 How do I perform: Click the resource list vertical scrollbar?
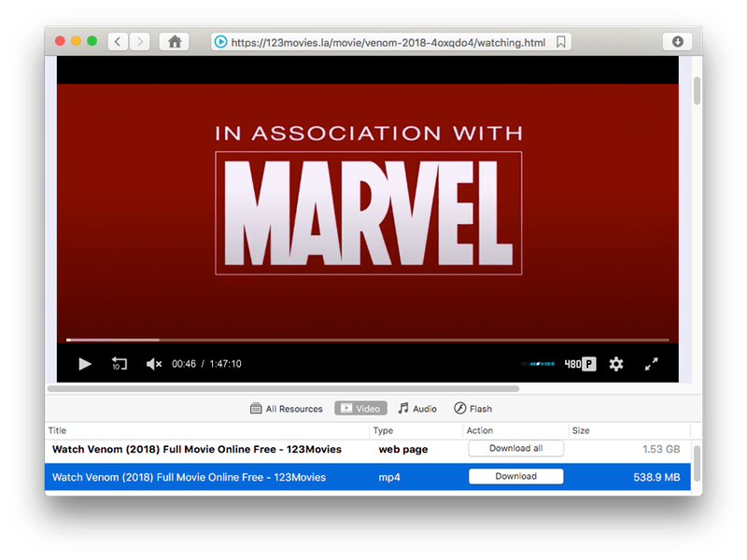click(x=697, y=463)
